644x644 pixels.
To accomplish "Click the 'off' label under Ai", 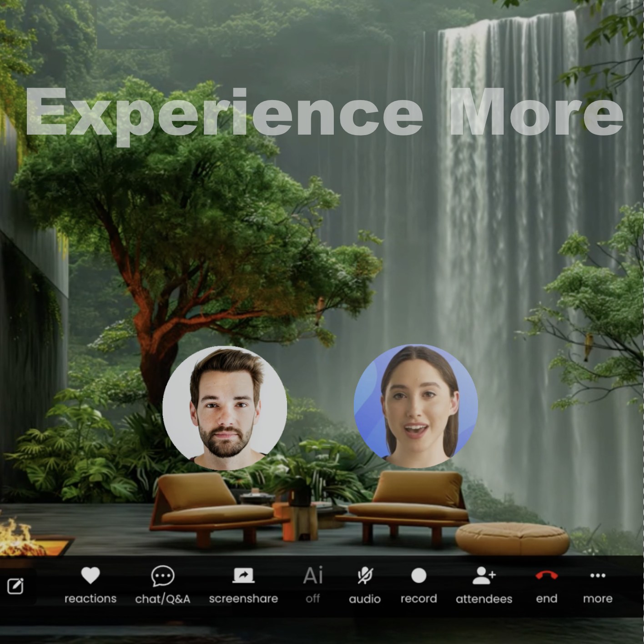I will 313,599.
